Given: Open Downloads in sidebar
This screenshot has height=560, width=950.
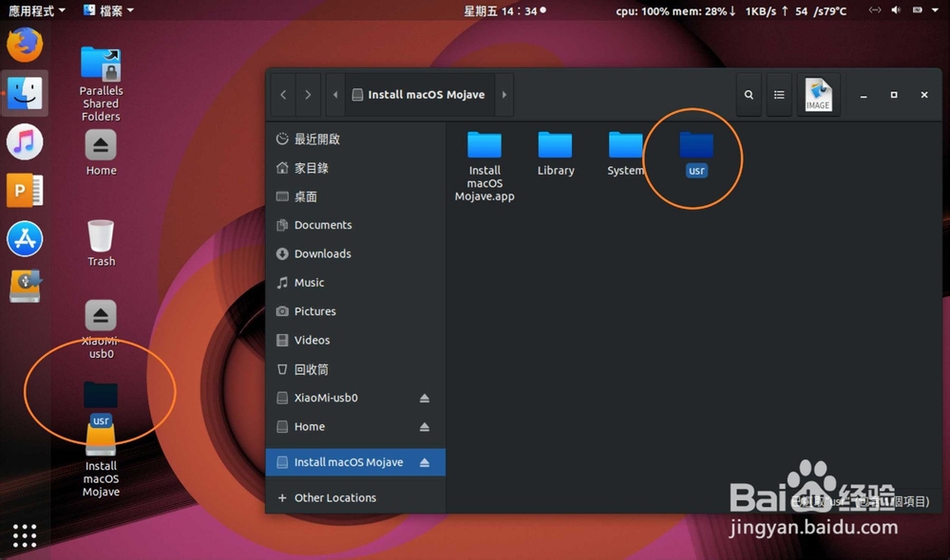Looking at the screenshot, I should 355,253.
